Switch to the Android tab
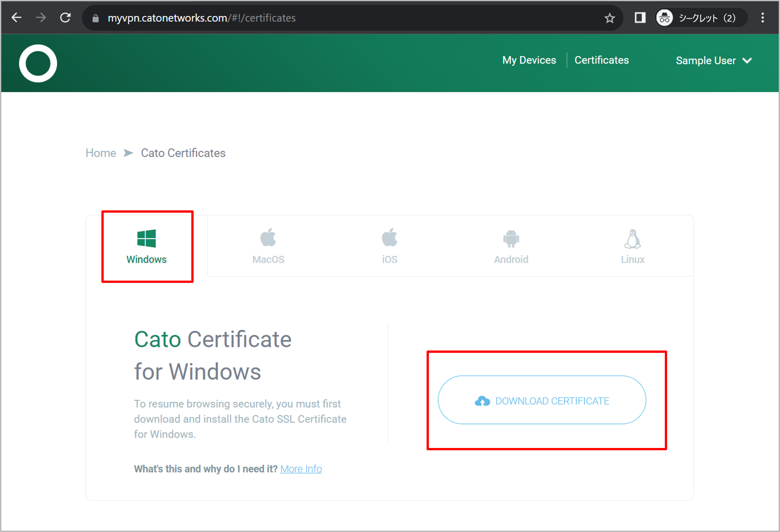 coord(511,246)
